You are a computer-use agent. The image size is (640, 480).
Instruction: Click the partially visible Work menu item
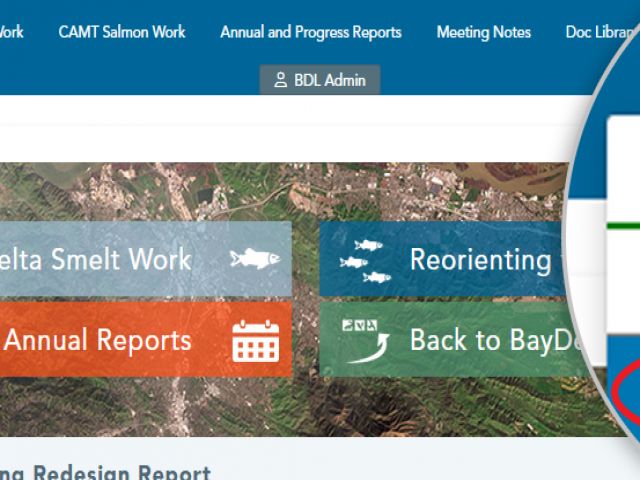click(x=11, y=32)
